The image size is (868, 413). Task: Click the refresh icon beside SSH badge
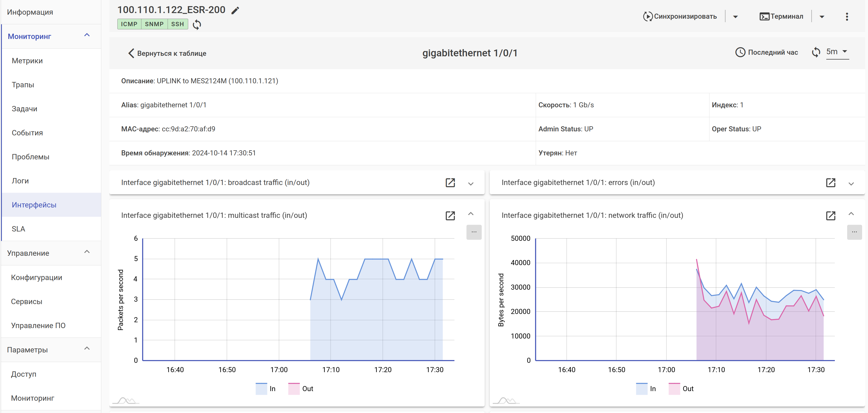(197, 25)
